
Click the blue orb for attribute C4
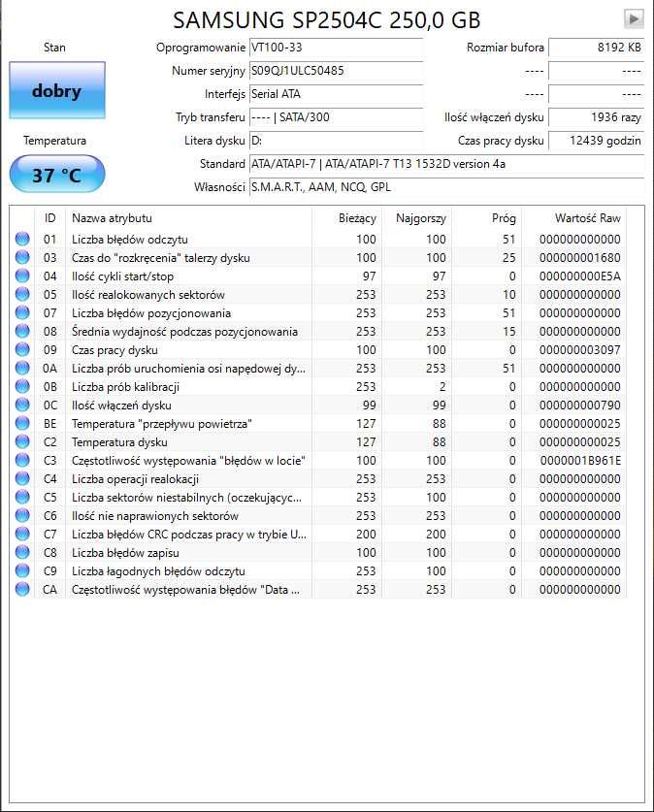pyautogui.click(x=22, y=478)
